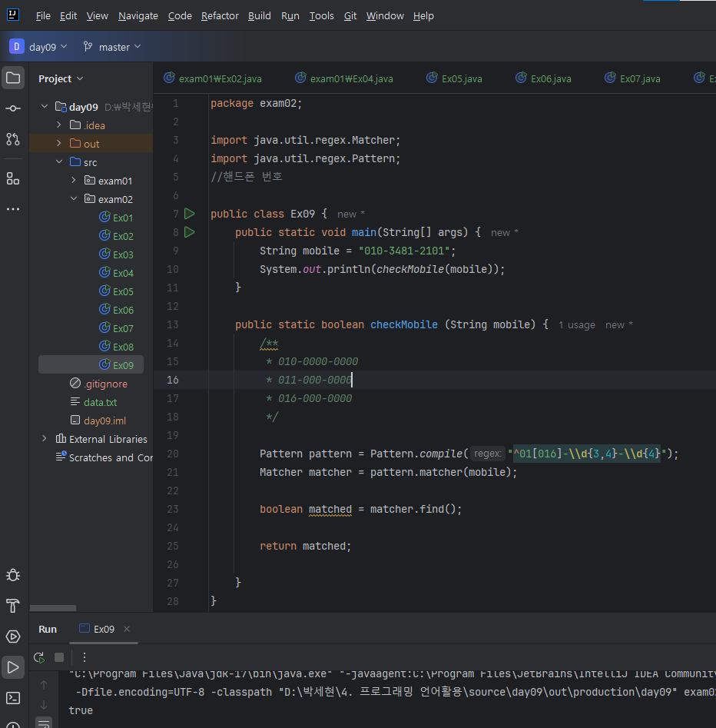Screen dimensions: 716x728
Task: Toggle soft-wrap in the run console
Action: coord(44,723)
